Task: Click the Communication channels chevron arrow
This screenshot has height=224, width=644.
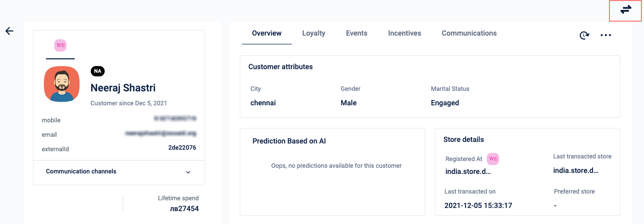Action: (x=188, y=172)
